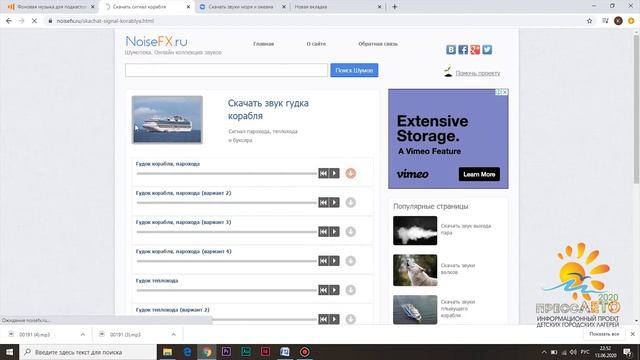Download the first 'Гудок теплохода' sound
This screenshot has width=640, height=360.
[x=351, y=290]
